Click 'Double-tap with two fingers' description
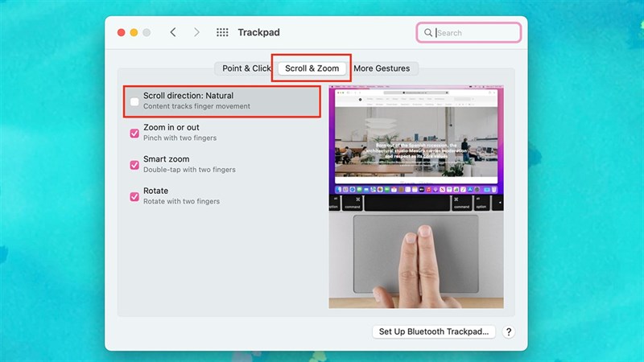 (x=189, y=170)
